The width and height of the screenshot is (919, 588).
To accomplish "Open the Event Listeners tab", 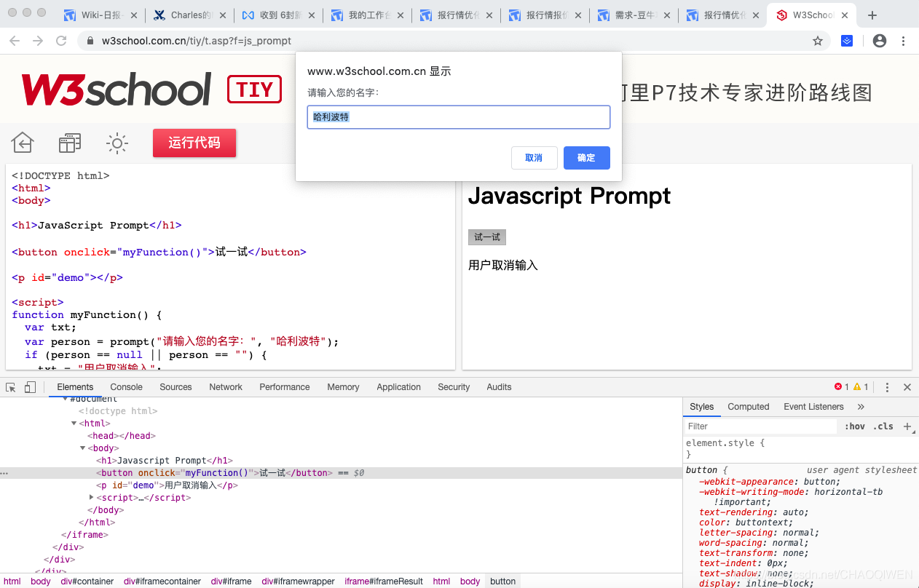I will 813,407.
